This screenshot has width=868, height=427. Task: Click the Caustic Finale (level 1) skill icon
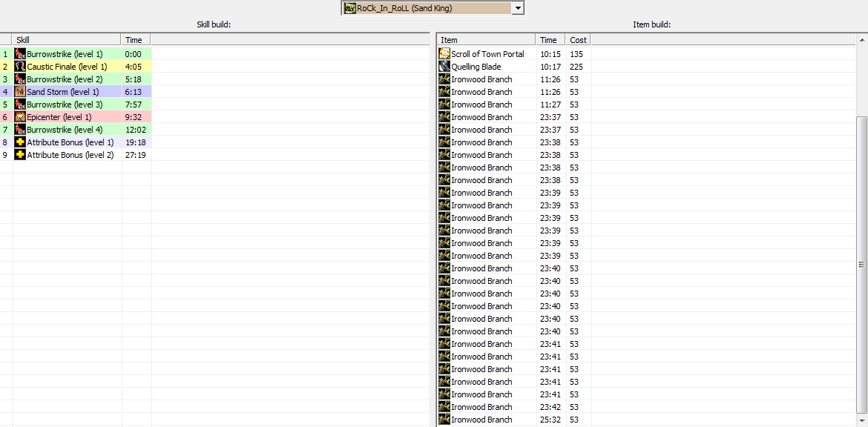(x=21, y=67)
